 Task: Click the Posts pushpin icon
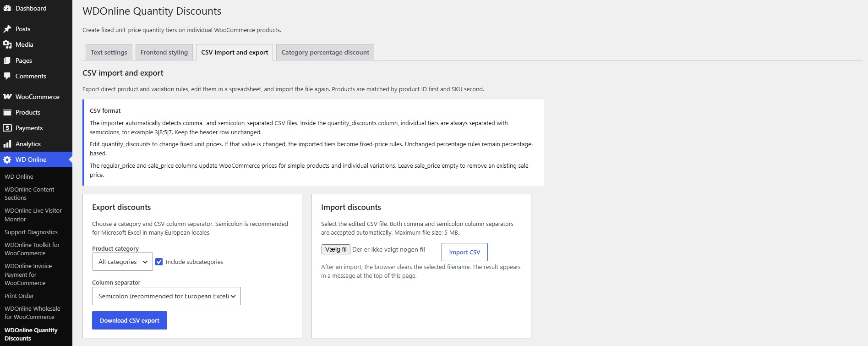[x=7, y=29]
